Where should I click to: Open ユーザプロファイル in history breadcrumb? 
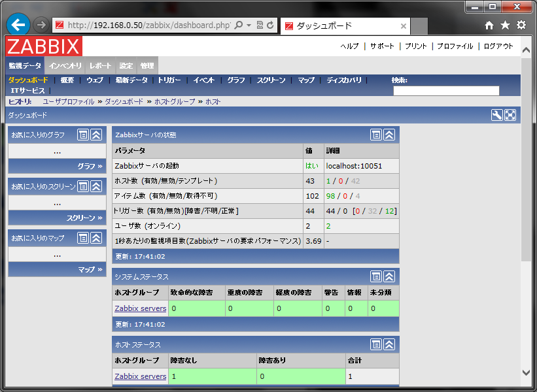69,101
